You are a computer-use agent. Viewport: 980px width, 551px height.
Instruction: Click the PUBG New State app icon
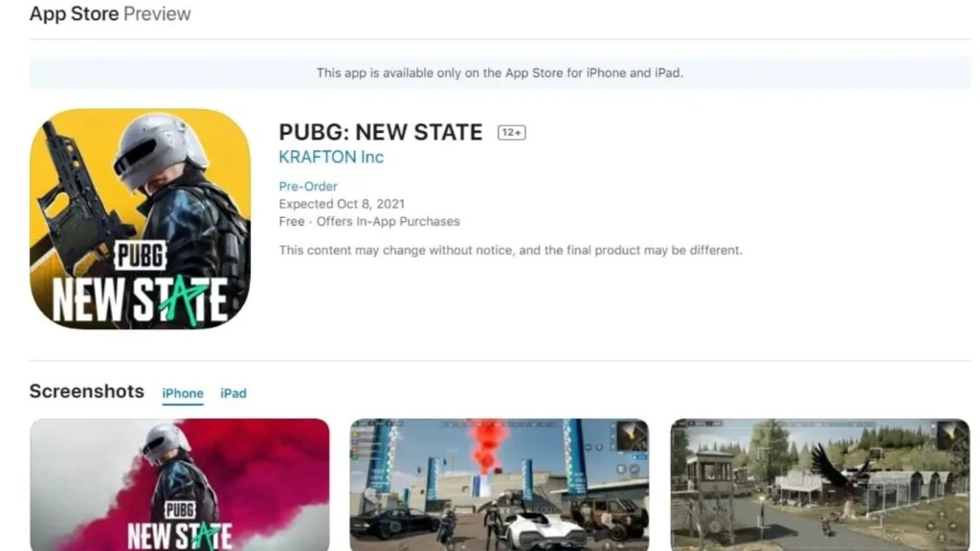point(140,219)
